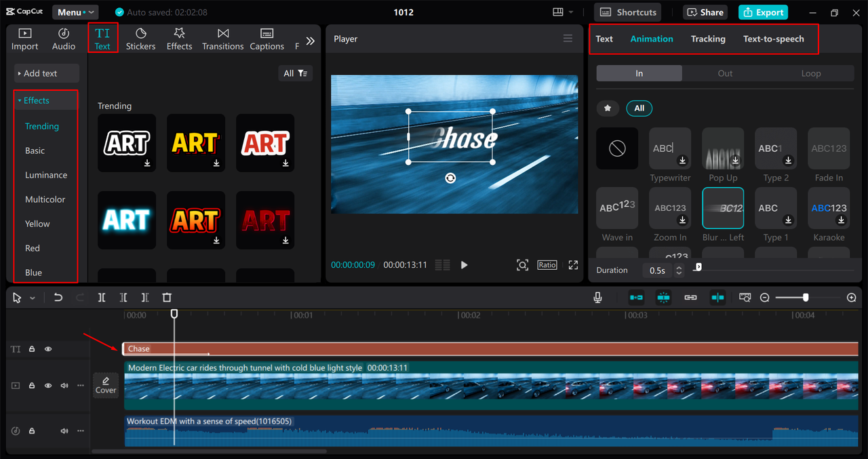The width and height of the screenshot is (868, 459).
Task: Click the Split clip tool
Action: pyautogui.click(x=102, y=298)
